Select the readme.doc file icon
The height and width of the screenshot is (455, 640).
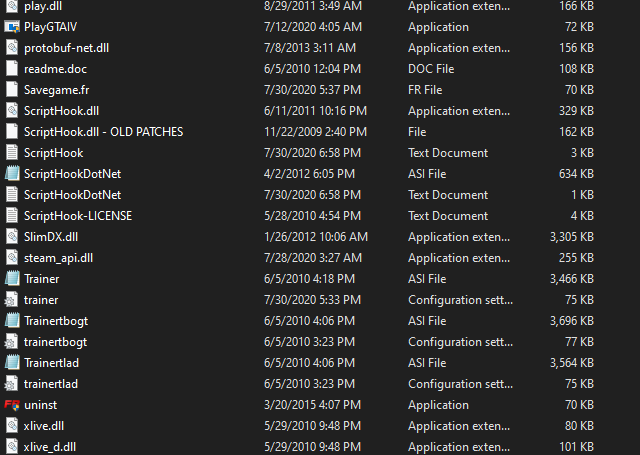(x=12, y=69)
